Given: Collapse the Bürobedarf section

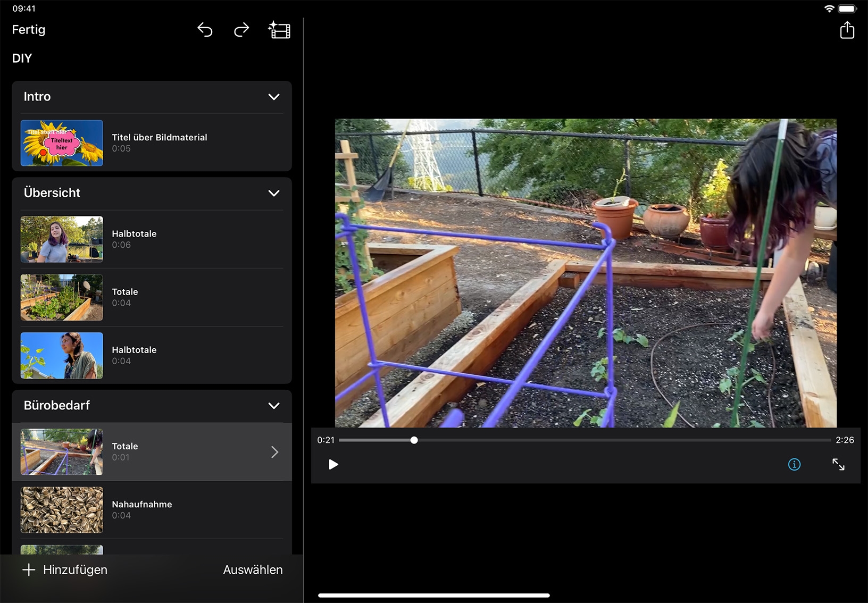Looking at the screenshot, I should coord(274,406).
